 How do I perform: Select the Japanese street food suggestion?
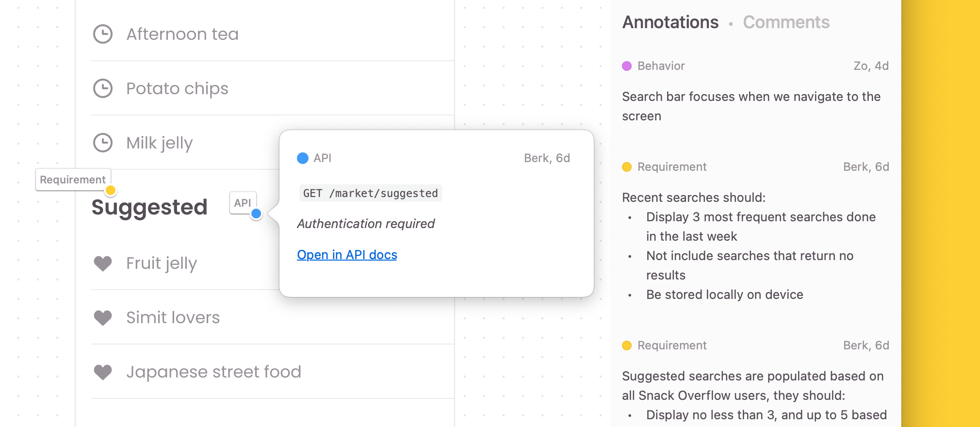pos(213,372)
